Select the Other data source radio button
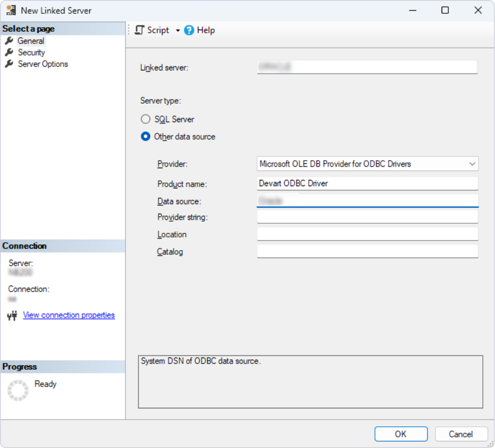495x448 pixels. pyautogui.click(x=145, y=136)
